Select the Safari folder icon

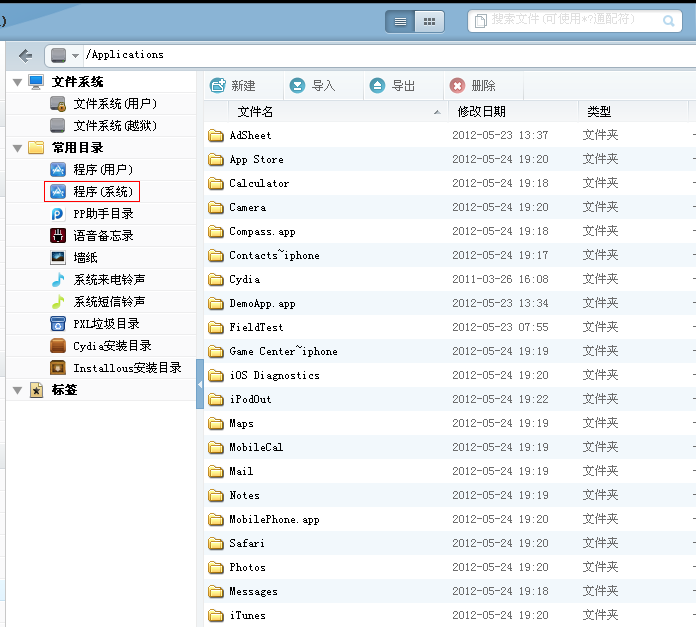point(216,543)
